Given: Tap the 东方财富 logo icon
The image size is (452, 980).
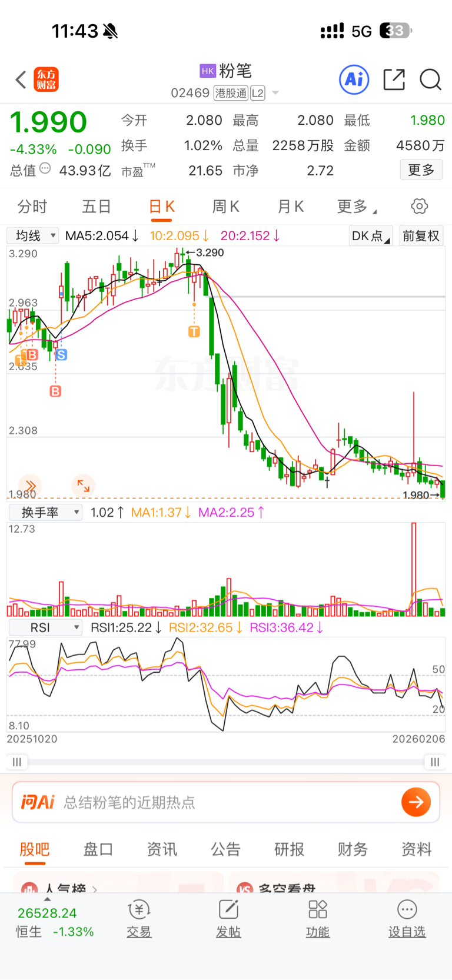Looking at the screenshot, I should point(46,79).
